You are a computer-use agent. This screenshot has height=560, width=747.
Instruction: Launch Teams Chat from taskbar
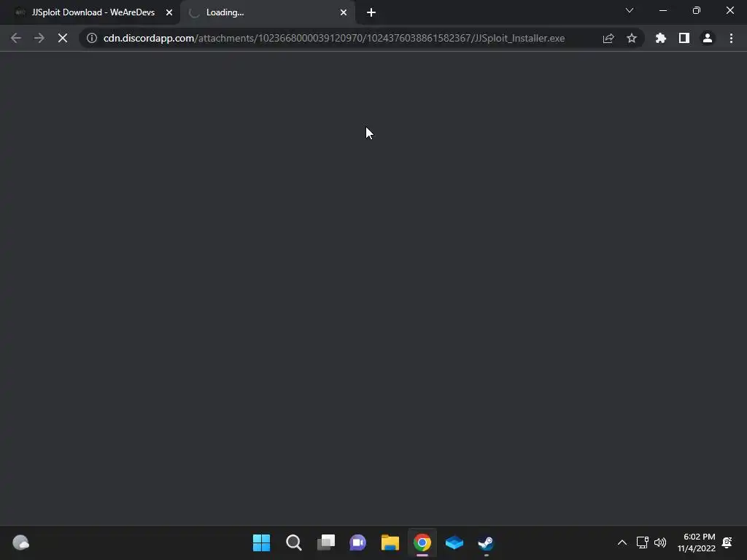(x=357, y=542)
